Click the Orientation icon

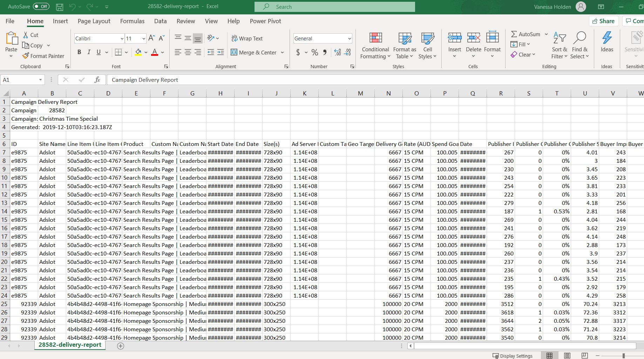click(211, 38)
